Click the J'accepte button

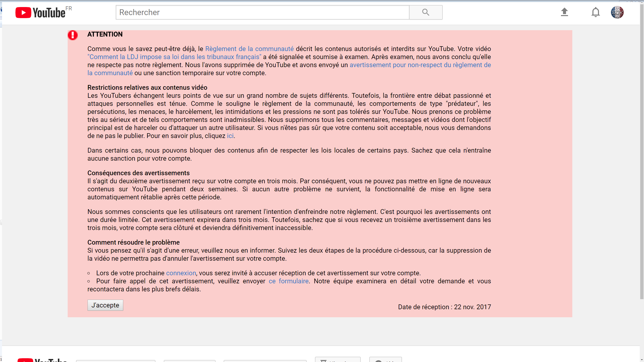(x=105, y=305)
